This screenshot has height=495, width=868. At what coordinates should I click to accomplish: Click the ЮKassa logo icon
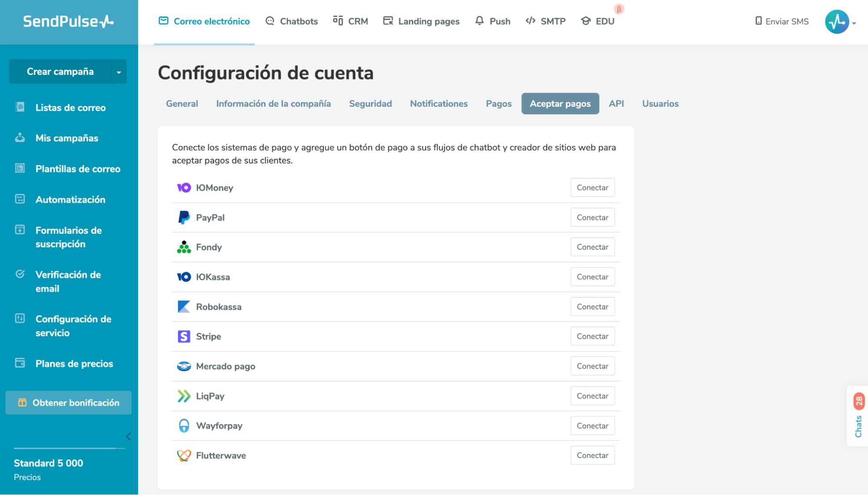pyautogui.click(x=184, y=277)
